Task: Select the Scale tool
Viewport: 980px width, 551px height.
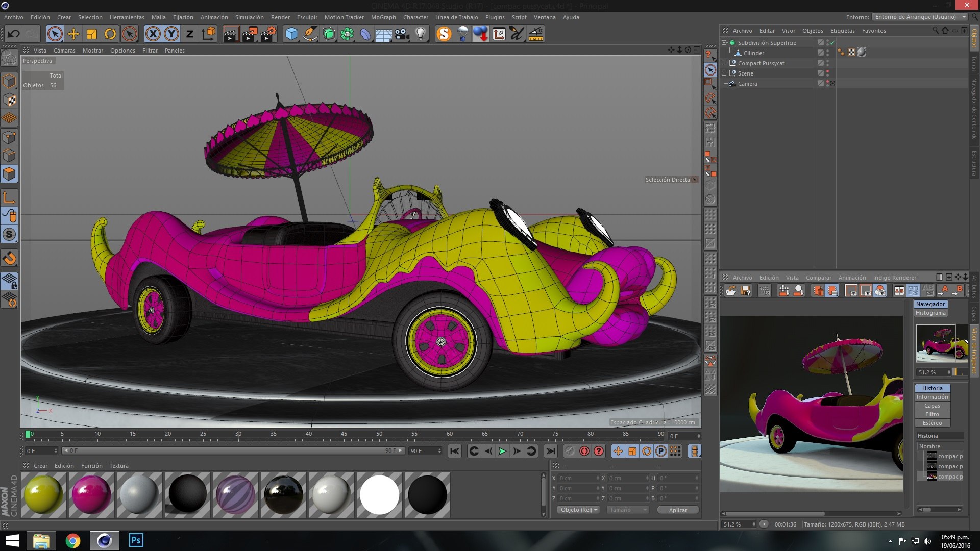Action: [92, 34]
